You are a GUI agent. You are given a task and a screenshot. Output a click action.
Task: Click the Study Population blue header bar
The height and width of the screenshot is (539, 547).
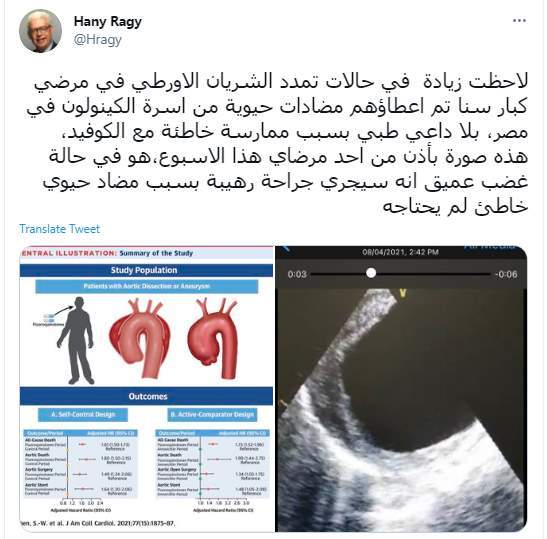coord(146,270)
